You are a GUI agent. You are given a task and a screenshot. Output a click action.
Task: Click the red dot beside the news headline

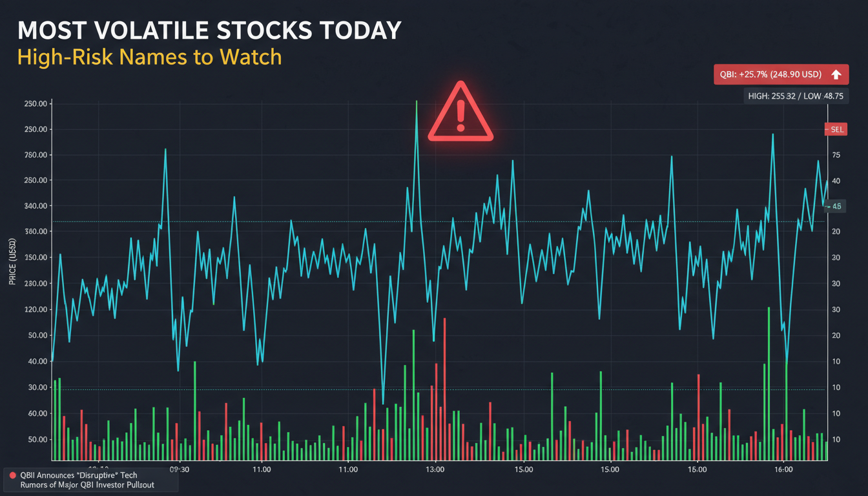point(12,475)
